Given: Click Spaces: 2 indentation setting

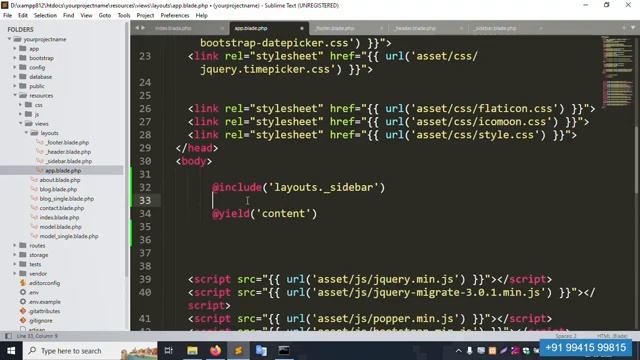Looking at the screenshot, I should (566, 336).
